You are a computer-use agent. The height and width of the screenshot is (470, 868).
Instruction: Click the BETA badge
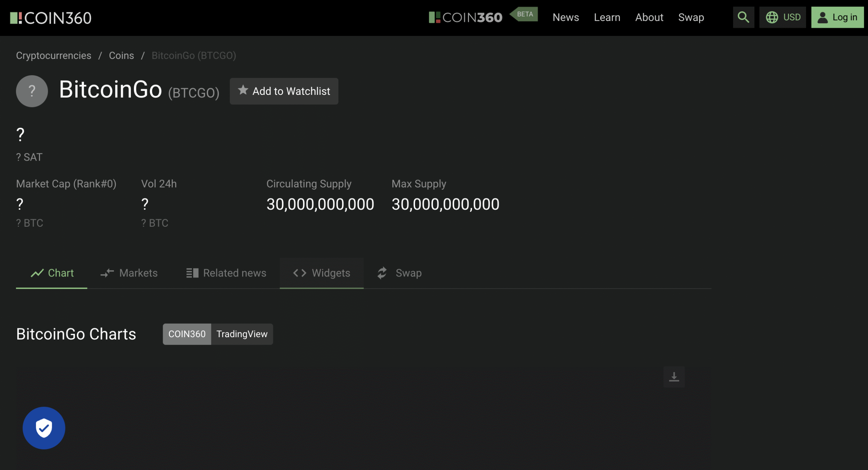(524, 14)
